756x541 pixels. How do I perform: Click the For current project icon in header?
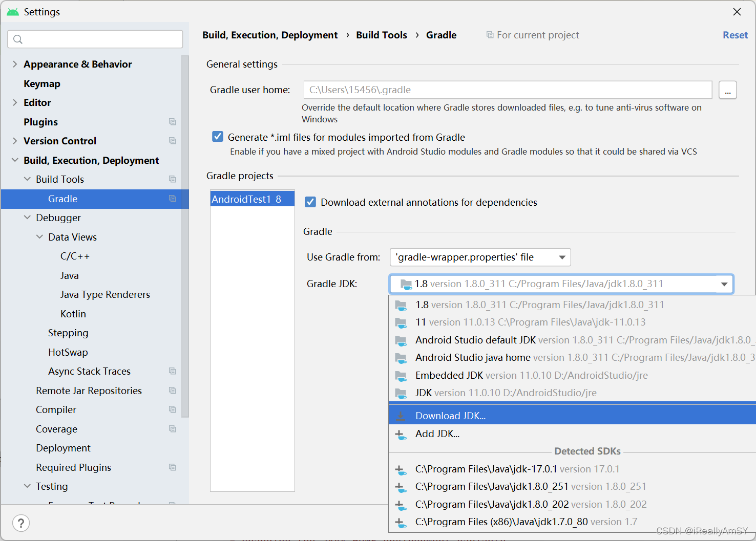coord(490,35)
